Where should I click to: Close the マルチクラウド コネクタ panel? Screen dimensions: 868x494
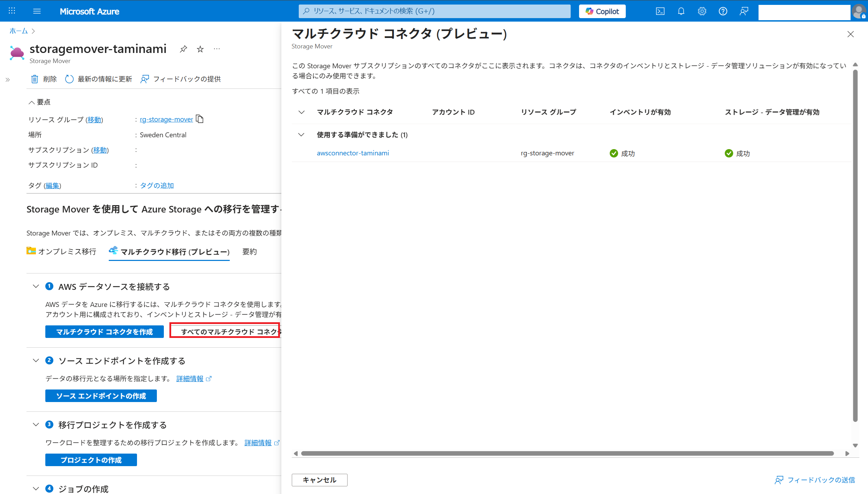(851, 34)
